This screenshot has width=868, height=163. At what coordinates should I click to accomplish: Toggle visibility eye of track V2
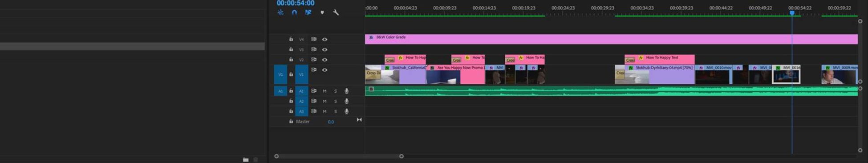[325, 60]
